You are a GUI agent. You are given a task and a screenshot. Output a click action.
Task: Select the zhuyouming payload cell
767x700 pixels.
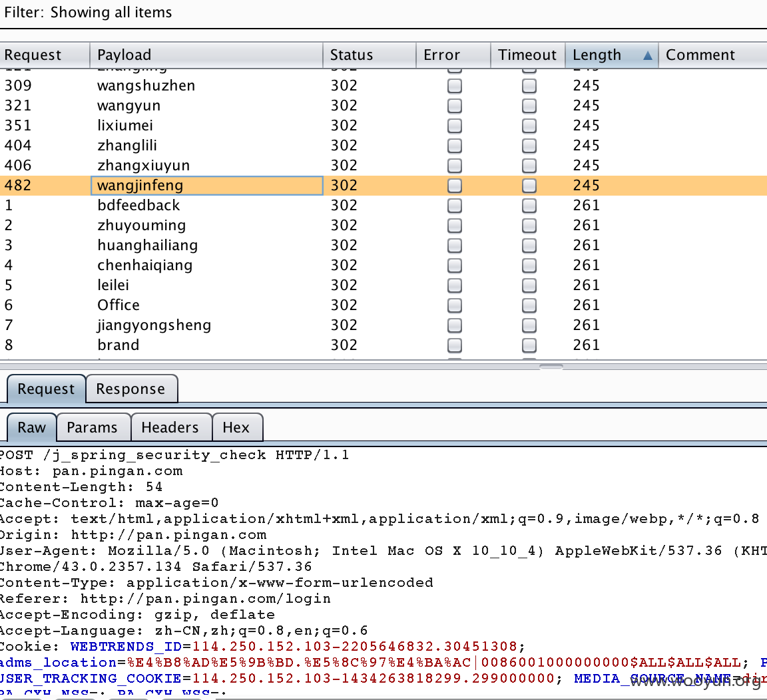206,226
